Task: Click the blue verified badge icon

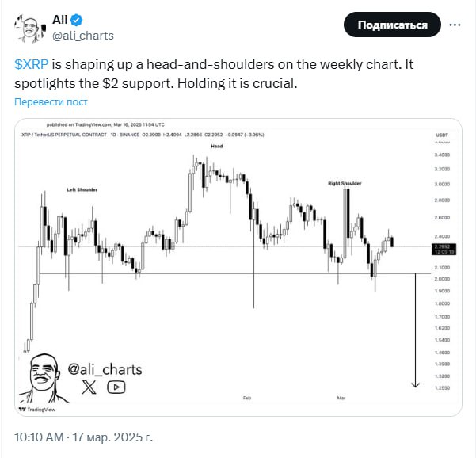Action: [76, 20]
